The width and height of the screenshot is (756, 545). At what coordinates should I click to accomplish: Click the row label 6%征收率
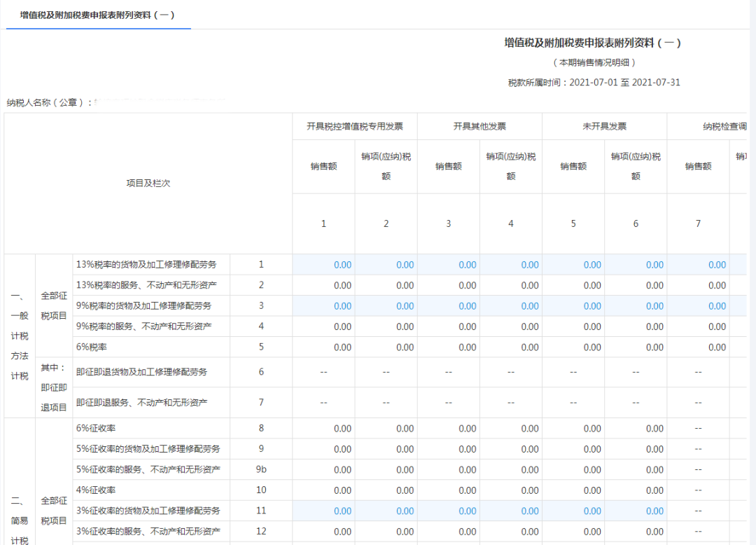96,428
